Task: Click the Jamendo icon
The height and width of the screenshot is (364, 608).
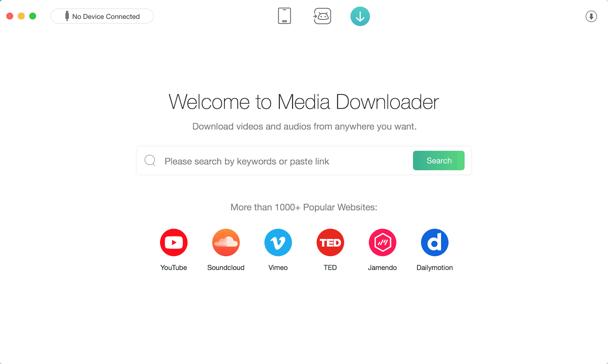Action: [x=382, y=242]
